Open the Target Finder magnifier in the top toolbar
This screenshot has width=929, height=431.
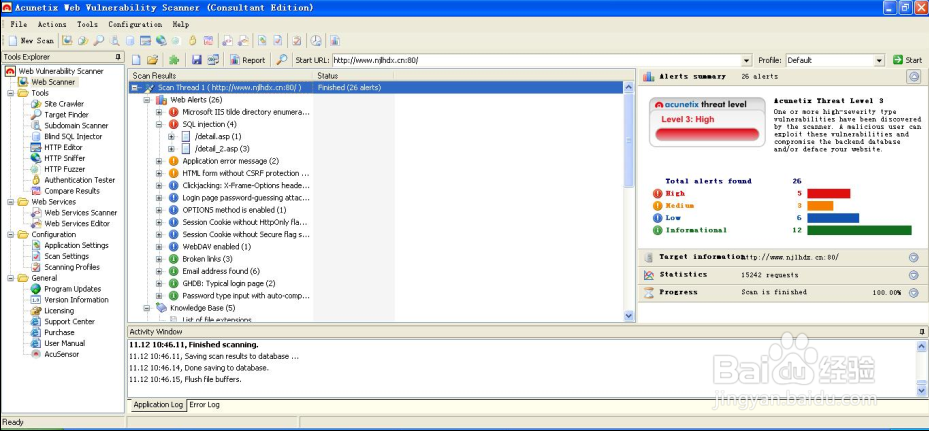pos(98,41)
